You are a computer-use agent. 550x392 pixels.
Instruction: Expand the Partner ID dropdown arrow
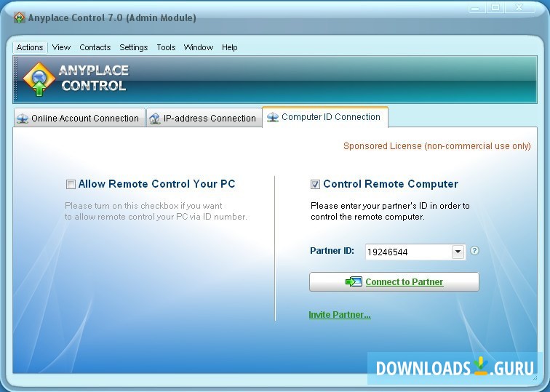458,252
